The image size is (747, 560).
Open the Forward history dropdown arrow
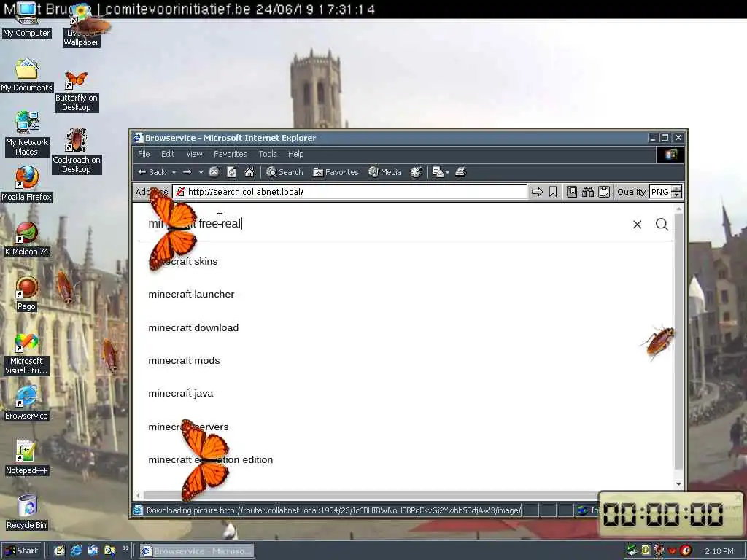pyautogui.click(x=201, y=172)
